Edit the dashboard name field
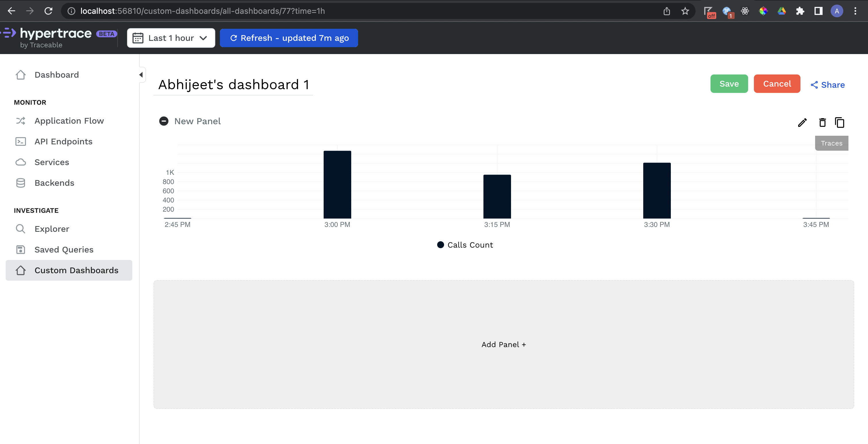The width and height of the screenshot is (868, 444). 233,85
